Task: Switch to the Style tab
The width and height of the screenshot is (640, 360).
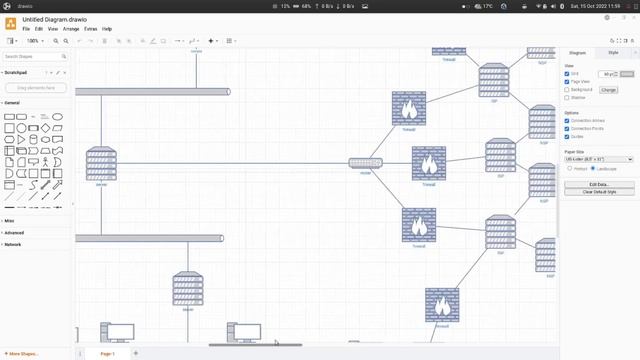Action: click(x=613, y=53)
